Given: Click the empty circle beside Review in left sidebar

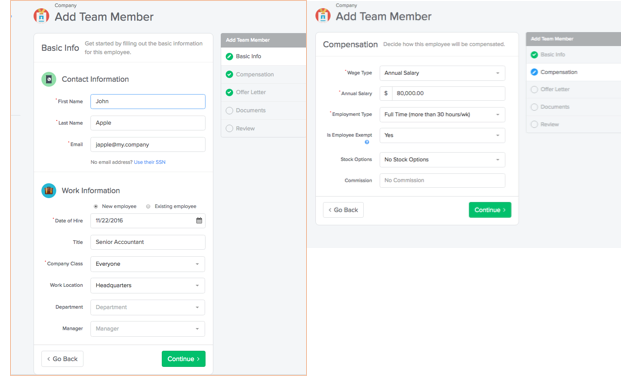Looking at the screenshot, I should point(229,128).
